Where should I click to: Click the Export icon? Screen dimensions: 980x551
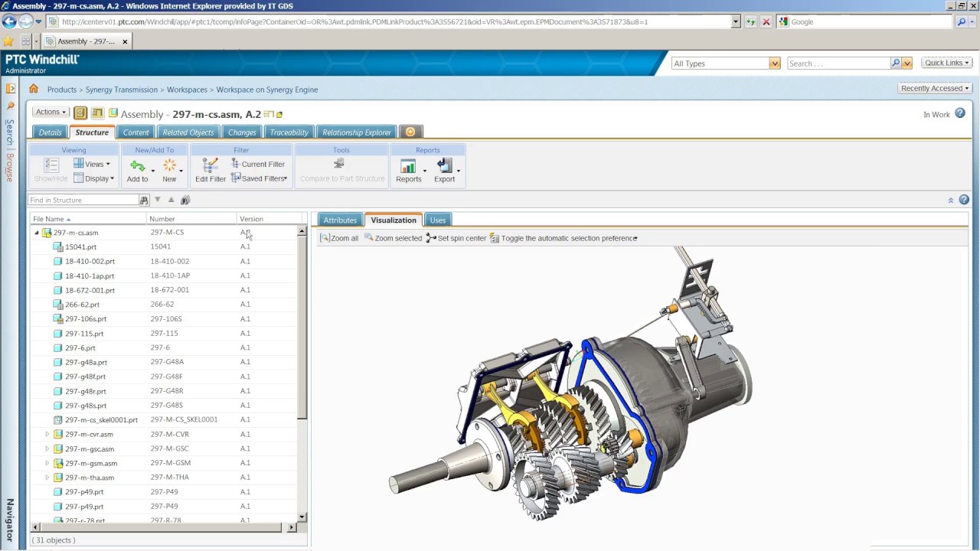(x=445, y=165)
